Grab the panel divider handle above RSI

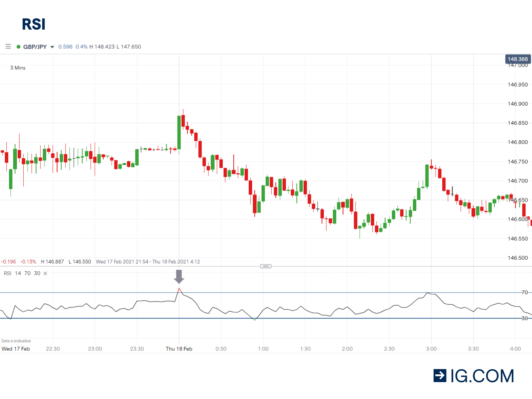click(266, 266)
